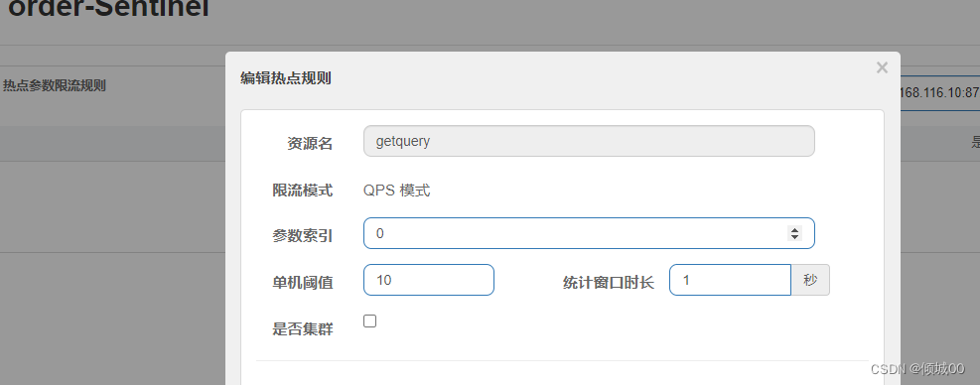This screenshot has width=980, height=385.
Task: Click the 限流模式 label
Action: [303, 190]
